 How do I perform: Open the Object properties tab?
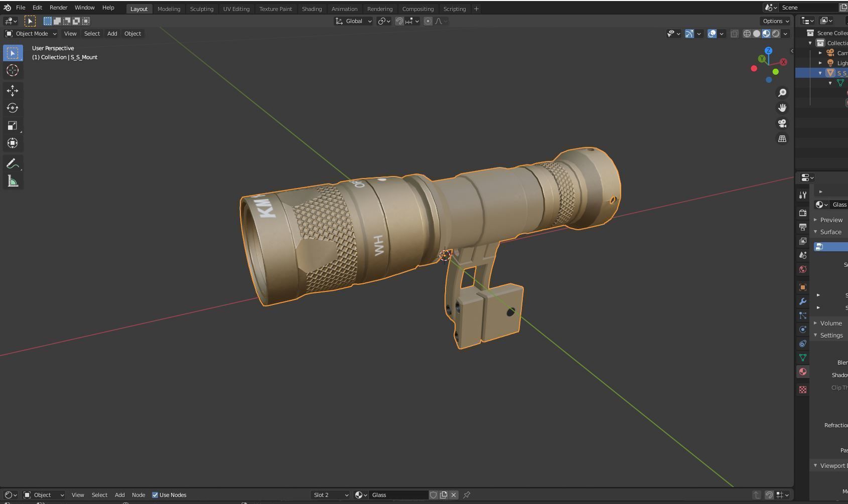point(803,287)
